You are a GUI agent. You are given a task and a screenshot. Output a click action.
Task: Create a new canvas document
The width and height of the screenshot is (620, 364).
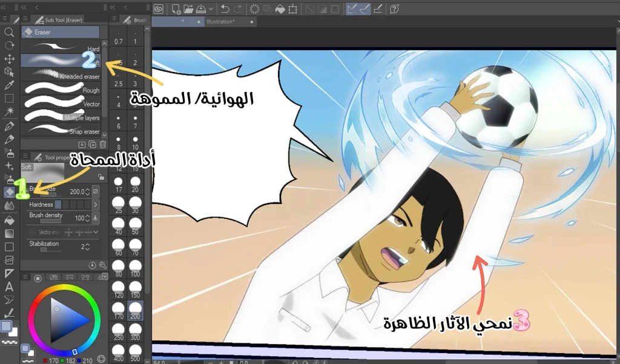[x=176, y=8]
